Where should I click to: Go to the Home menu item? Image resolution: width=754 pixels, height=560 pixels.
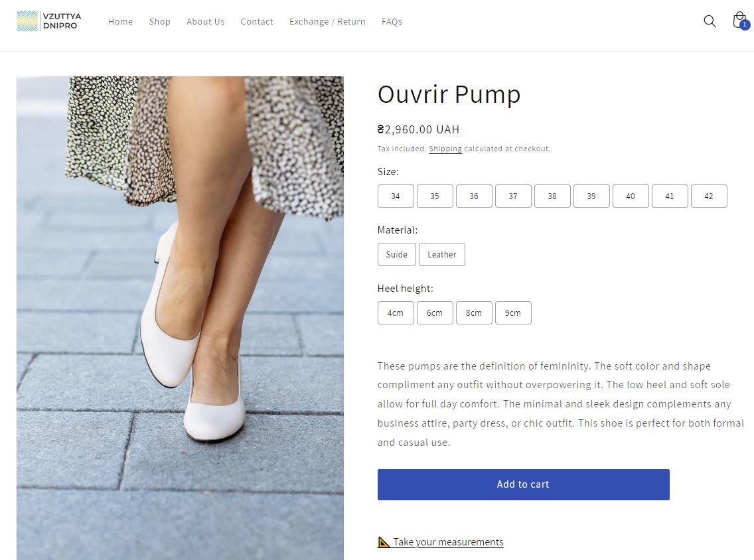120,22
